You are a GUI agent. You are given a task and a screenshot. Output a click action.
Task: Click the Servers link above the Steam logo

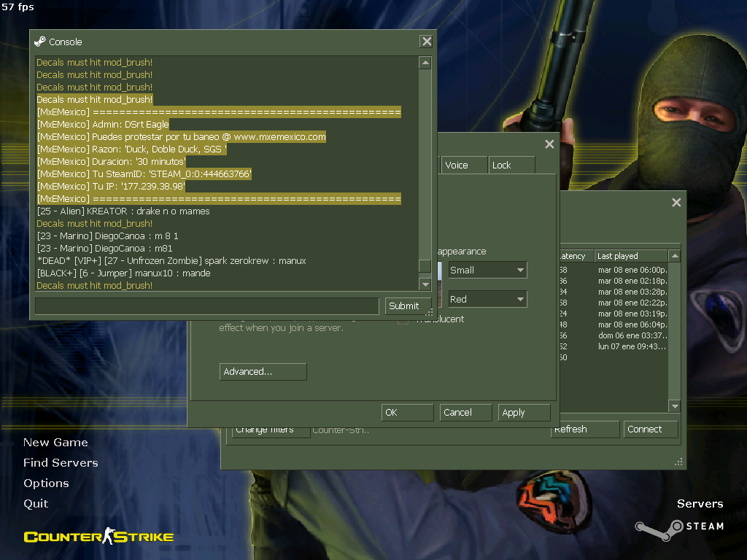click(700, 504)
